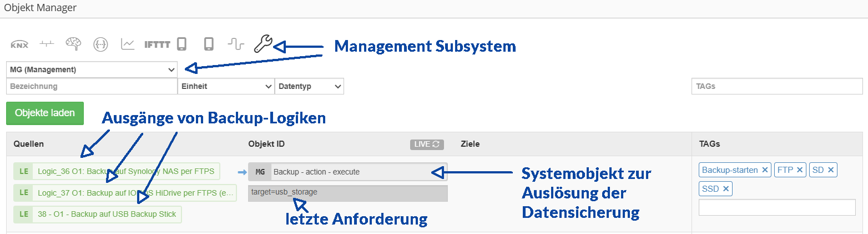Select the first smartphone subsystem icon
Image resolution: width=868 pixels, height=234 pixels.
click(x=181, y=44)
